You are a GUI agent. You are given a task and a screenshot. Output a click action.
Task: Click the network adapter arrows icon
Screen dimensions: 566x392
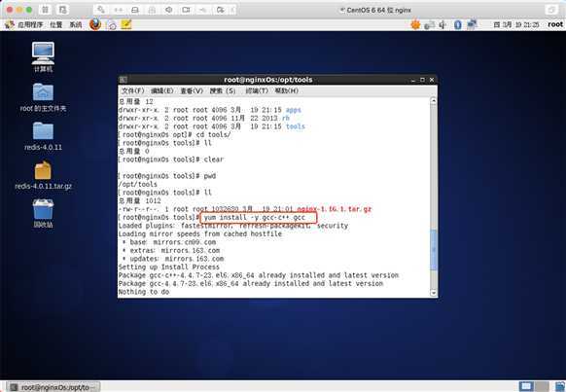tap(118, 10)
